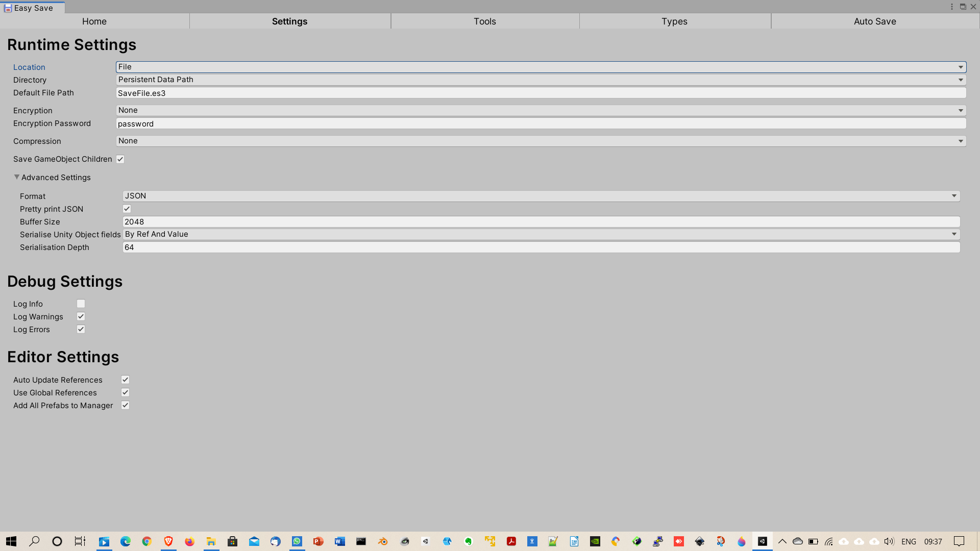Screen dimensions: 980x551
Task: Open the Compression dropdown
Action: 541,141
